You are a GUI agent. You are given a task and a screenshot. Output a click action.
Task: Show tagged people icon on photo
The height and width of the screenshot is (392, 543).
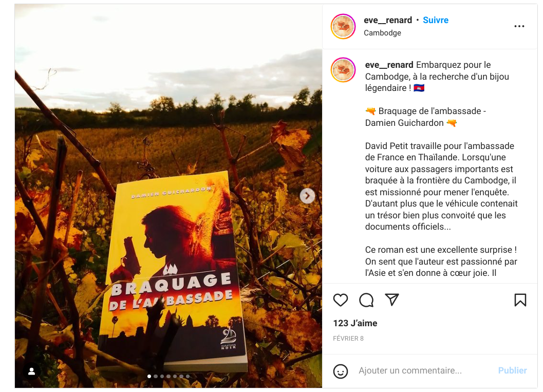(x=31, y=371)
